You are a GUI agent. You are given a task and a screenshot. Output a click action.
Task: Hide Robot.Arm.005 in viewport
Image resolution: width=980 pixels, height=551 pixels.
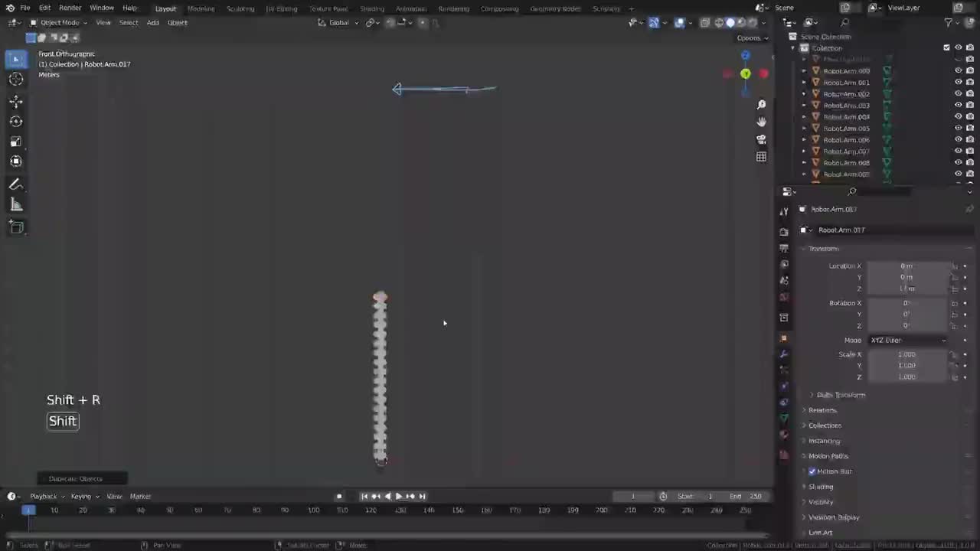[x=958, y=129]
